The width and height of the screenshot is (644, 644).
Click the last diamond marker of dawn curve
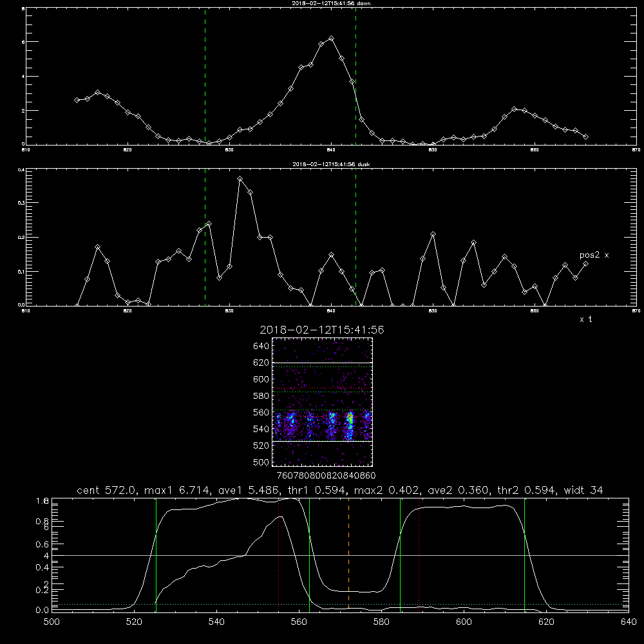[x=585, y=137]
